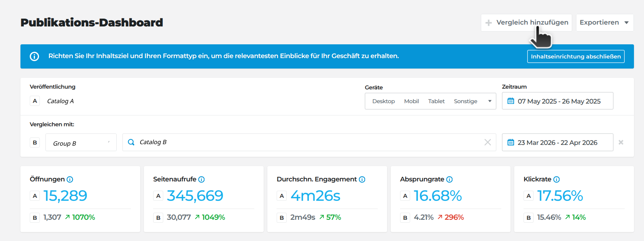The image size is (644, 241).
Task: Click the info icon in blue banner
Action: pos(34,56)
